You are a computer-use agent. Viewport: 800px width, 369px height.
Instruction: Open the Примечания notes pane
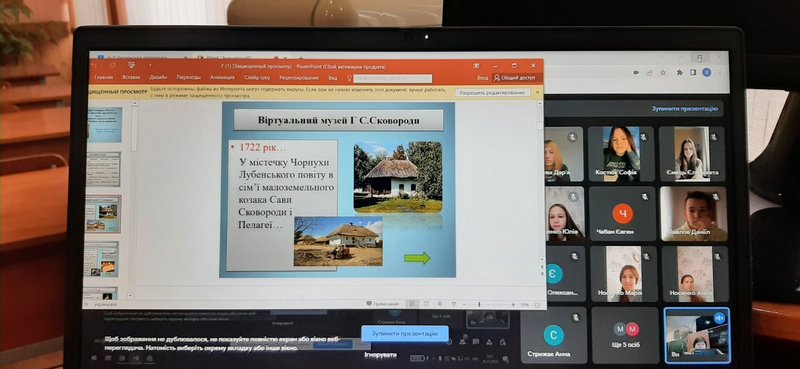click(x=379, y=304)
